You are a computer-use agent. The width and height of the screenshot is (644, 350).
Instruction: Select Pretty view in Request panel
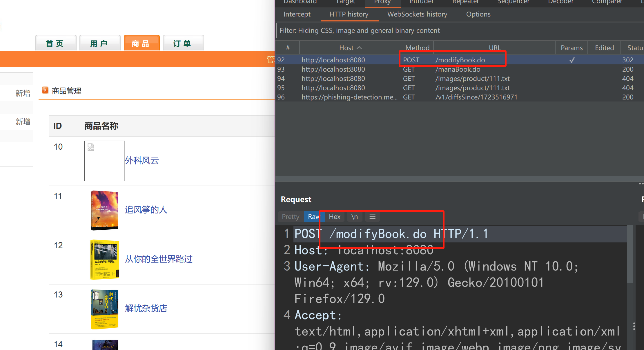click(x=291, y=217)
